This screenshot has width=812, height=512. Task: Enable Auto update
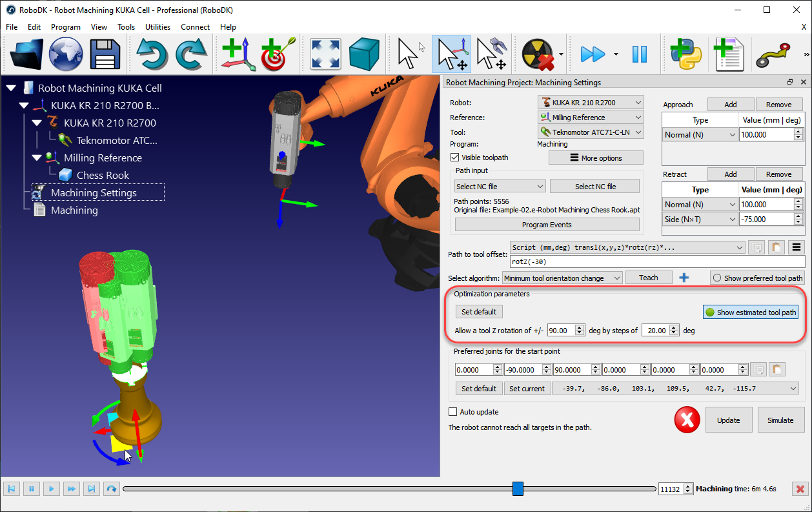(452, 411)
